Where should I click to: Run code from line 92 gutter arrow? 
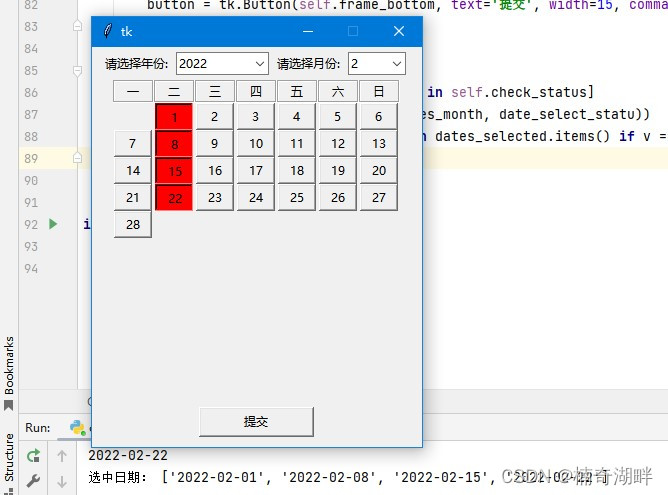(x=53, y=224)
